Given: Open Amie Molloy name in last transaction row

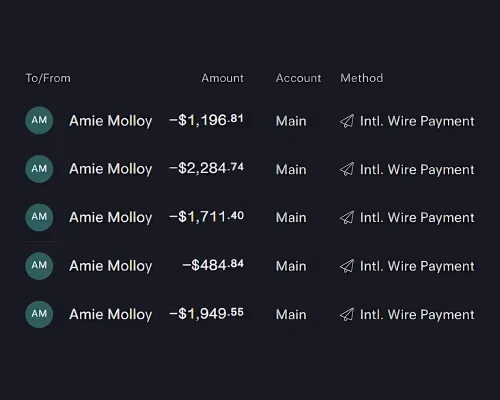Looking at the screenshot, I should [x=111, y=315].
